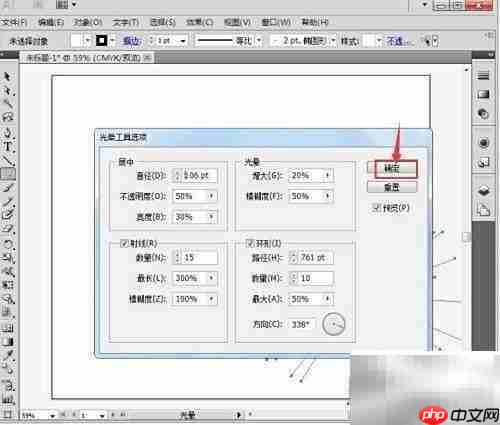Open the 帮助(H) menu
Image resolution: width=500 pixels, height=425 pixels.
tap(315, 22)
